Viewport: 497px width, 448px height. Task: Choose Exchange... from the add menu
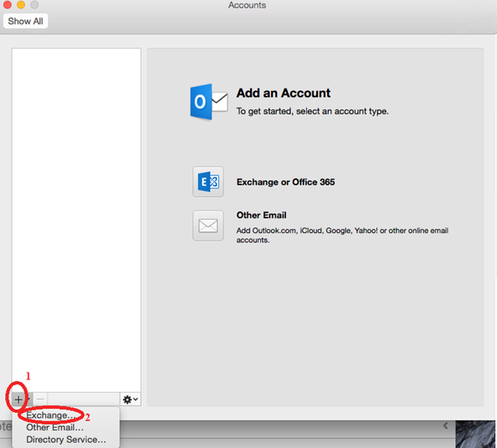coord(51,415)
